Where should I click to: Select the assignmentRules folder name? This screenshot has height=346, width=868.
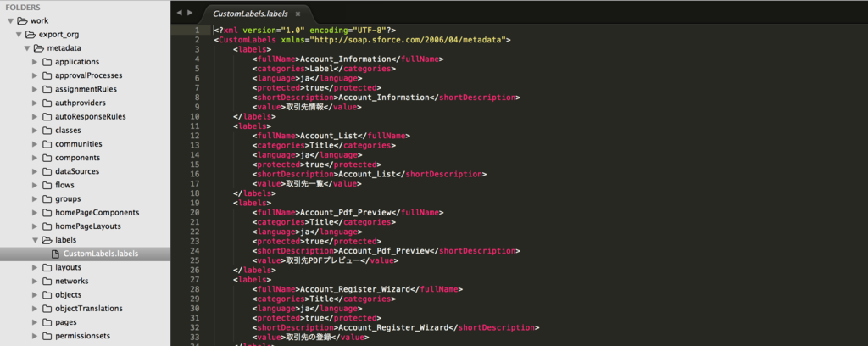(86, 89)
